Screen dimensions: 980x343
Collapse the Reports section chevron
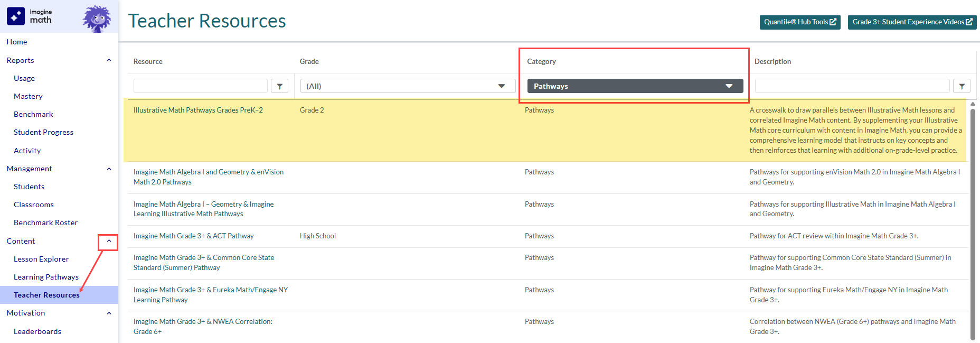109,60
